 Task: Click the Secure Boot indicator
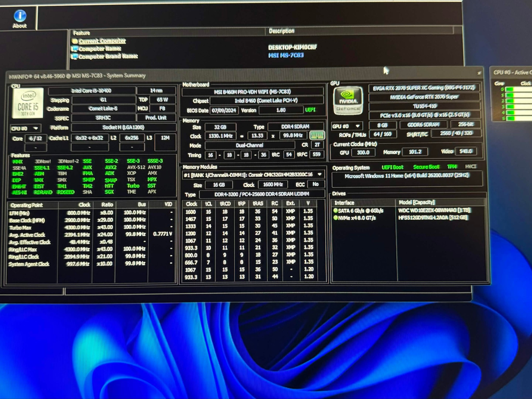[x=426, y=167]
